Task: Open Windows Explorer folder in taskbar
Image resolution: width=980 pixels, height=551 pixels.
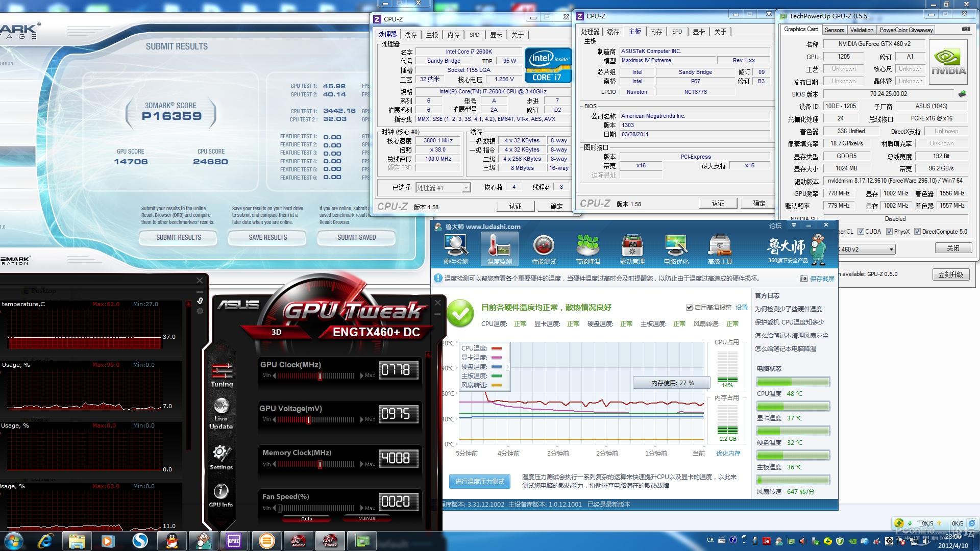Action: tap(77, 540)
